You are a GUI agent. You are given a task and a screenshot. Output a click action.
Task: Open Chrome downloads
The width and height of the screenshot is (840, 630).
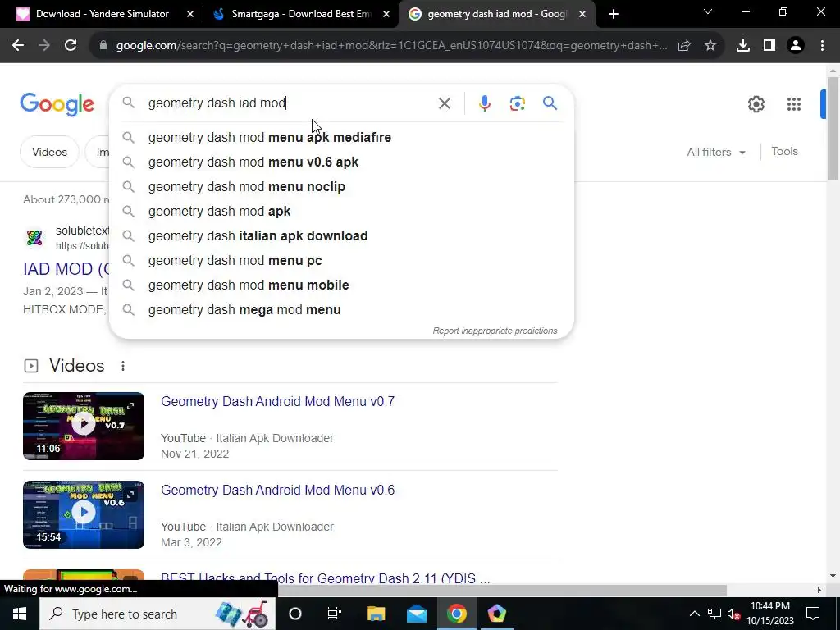coord(743,46)
